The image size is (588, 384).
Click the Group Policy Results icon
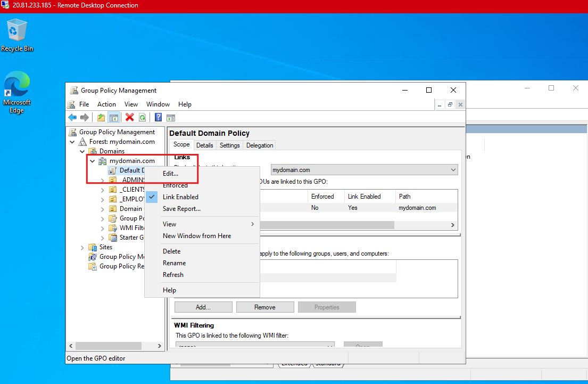[x=92, y=266]
